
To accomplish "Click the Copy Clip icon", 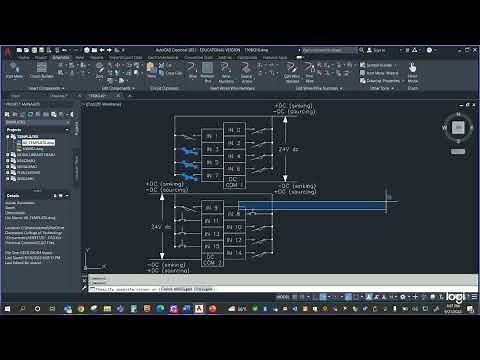I will coord(170,73).
